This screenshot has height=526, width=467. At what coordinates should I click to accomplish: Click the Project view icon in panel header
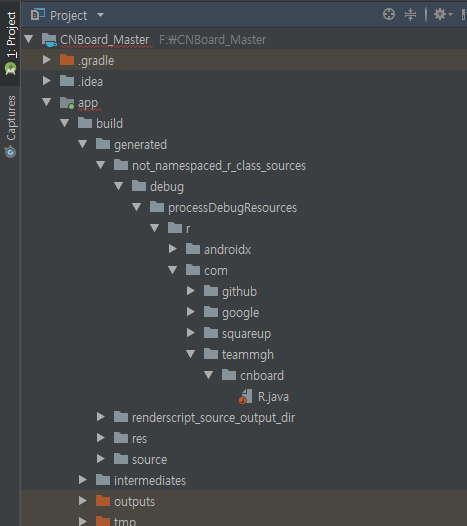coord(38,15)
